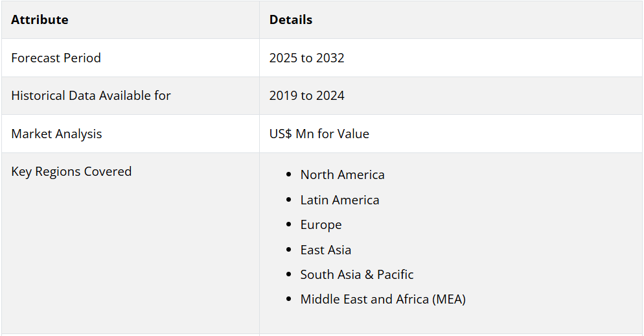Click bullet point beside North America
The image size is (644, 336).
pos(289,174)
